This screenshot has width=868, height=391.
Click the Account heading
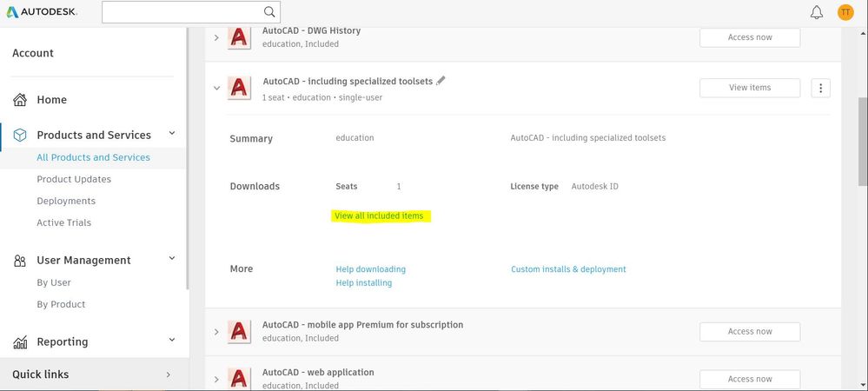(33, 53)
